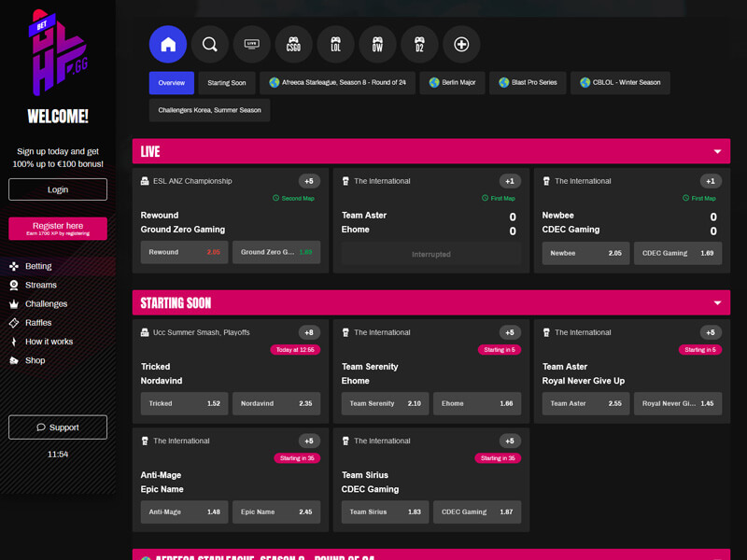747x560 pixels.
Task: Collapse the STARTING SOON section arrow
Action: (x=717, y=302)
